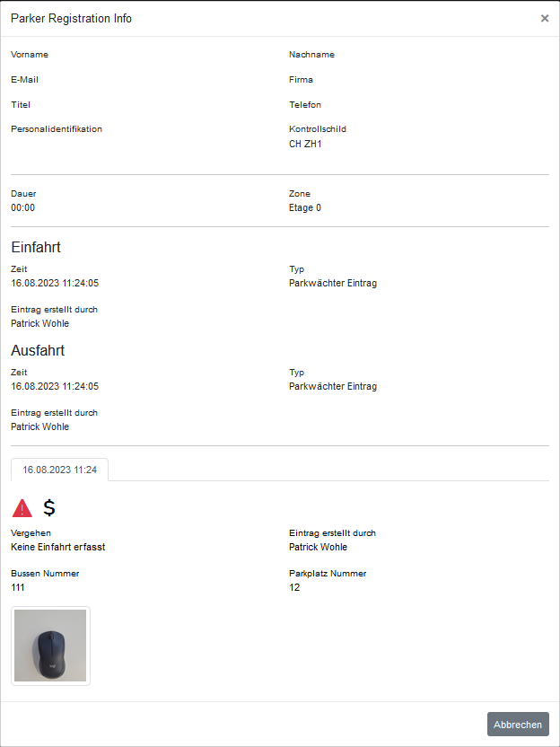Click the Parker Registration Info title
Image resolution: width=560 pixels, height=747 pixels.
point(72,19)
